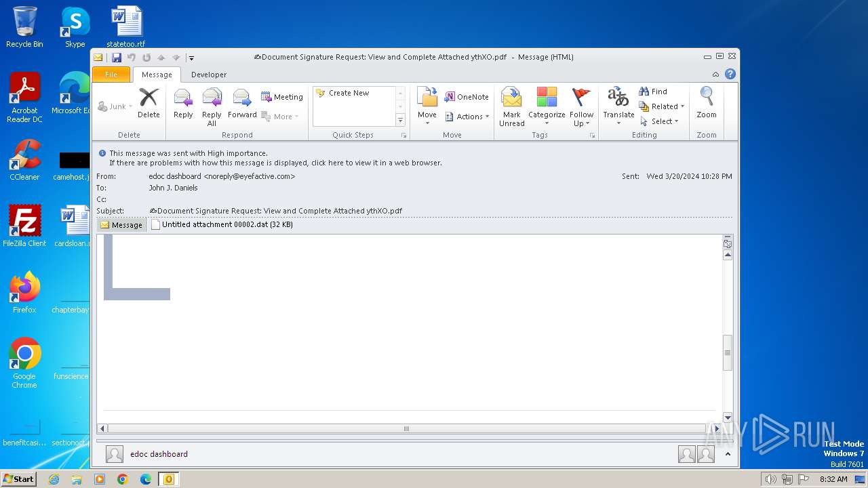This screenshot has height=488, width=868.
Task: Open Actions dropdown menu
Action: [467, 117]
